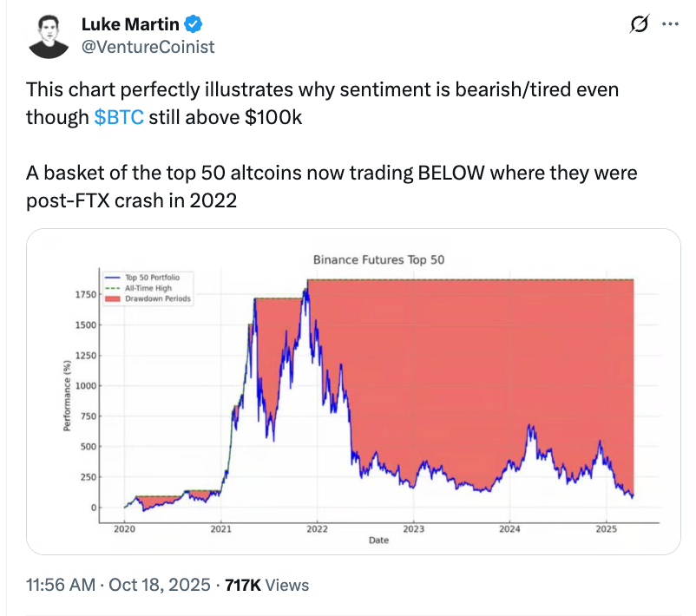
Task: Click the "Date" label below the chart
Action: (378, 540)
